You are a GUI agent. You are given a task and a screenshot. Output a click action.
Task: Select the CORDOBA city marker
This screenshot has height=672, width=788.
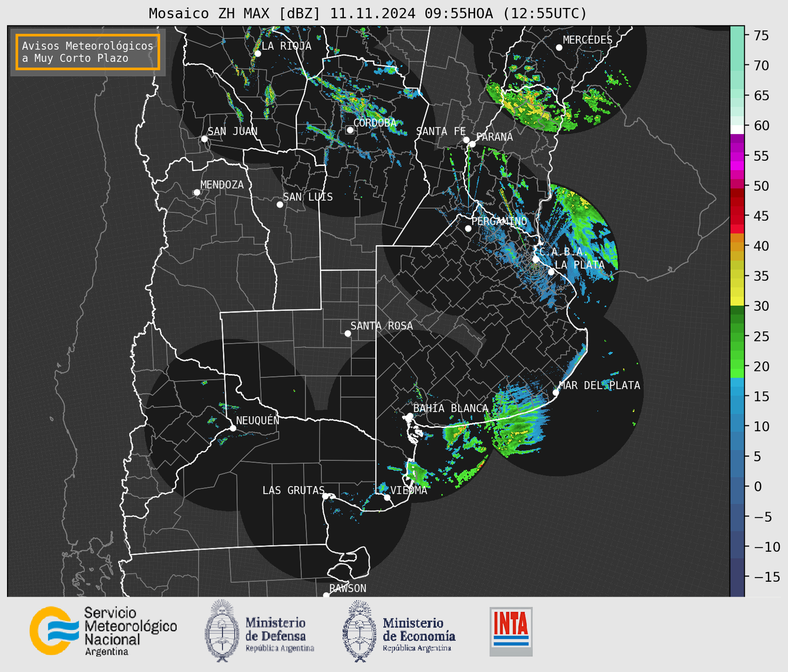[350, 130]
